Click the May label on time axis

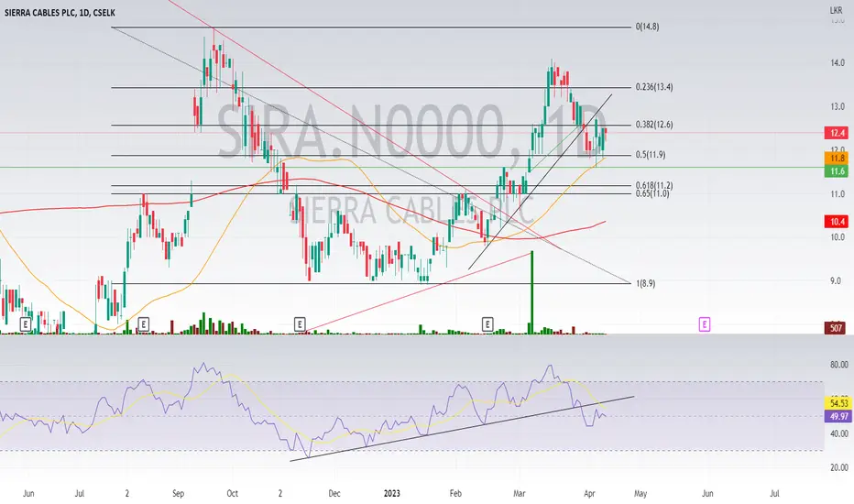(x=640, y=494)
